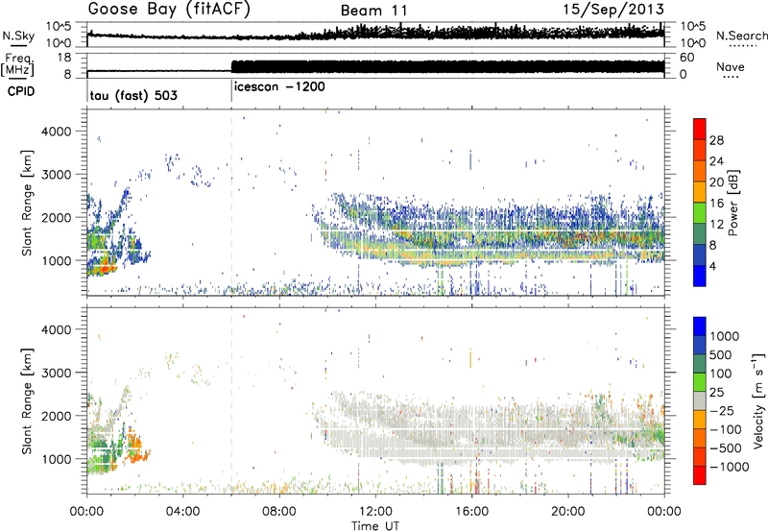Click the 'Velocity [m s⁻¹]' color bar label
This screenshot has height=532, width=768.
point(758,400)
